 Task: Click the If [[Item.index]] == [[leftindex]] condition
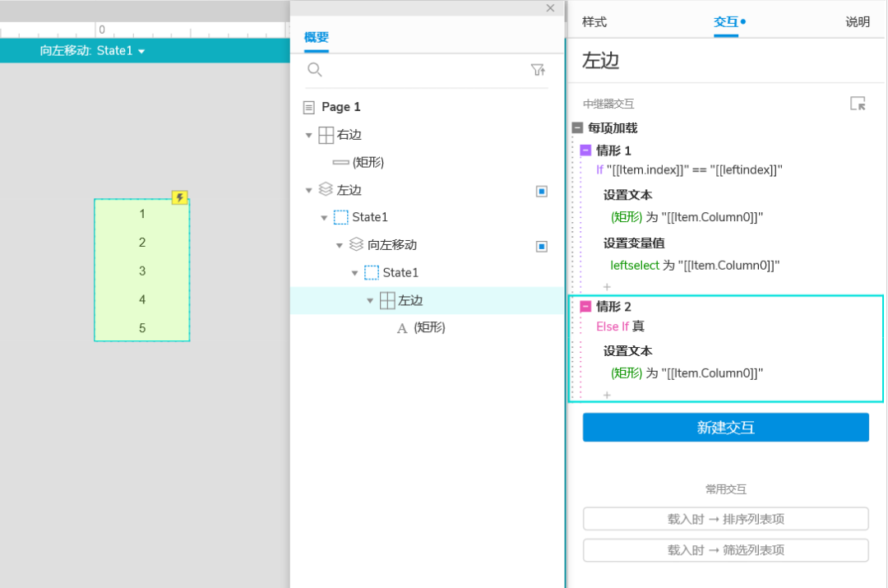(689, 170)
